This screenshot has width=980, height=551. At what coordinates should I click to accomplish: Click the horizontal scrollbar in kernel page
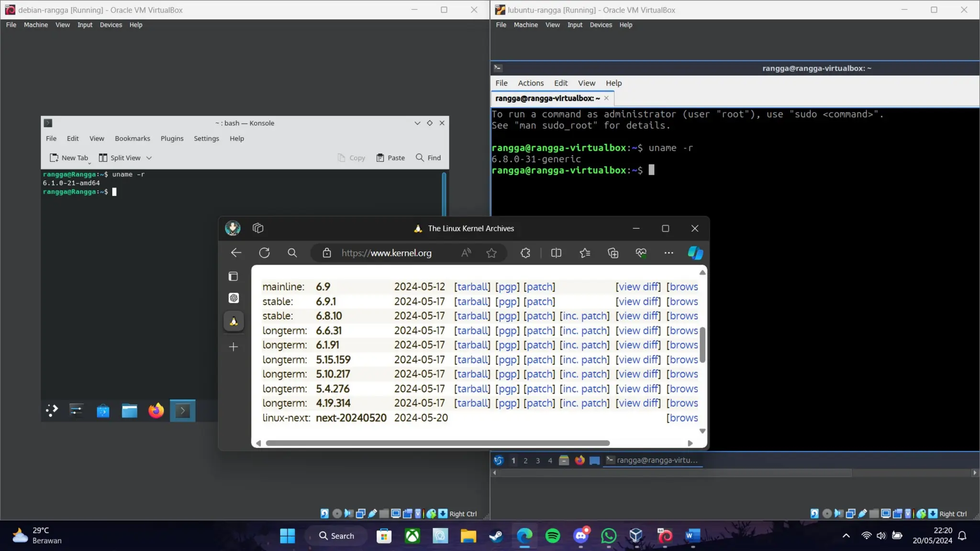pyautogui.click(x=437, y=443)
